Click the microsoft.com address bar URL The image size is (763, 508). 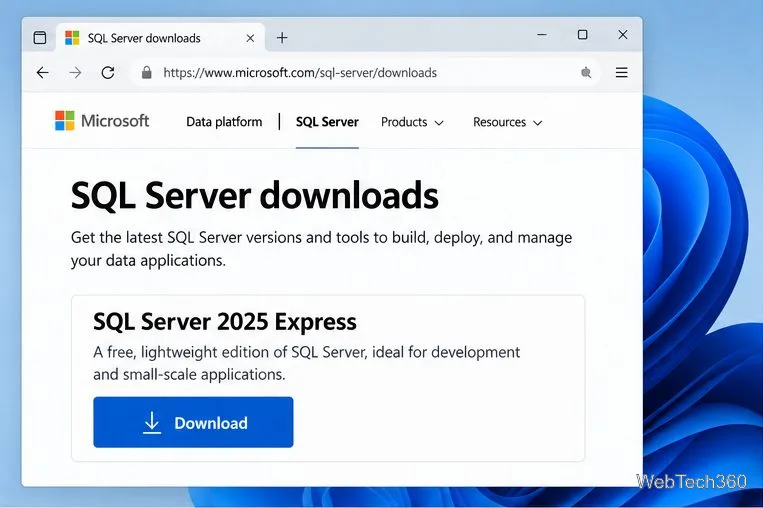300,73
